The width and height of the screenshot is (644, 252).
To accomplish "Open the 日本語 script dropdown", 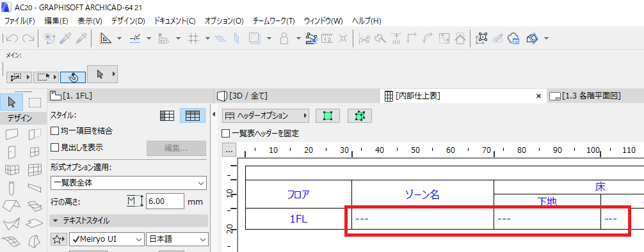I will (x=177, y=239).
